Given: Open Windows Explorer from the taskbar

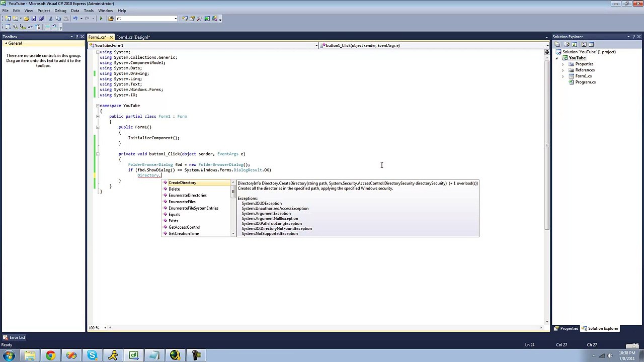Looking at the screenshot, I should click(30, 355).
